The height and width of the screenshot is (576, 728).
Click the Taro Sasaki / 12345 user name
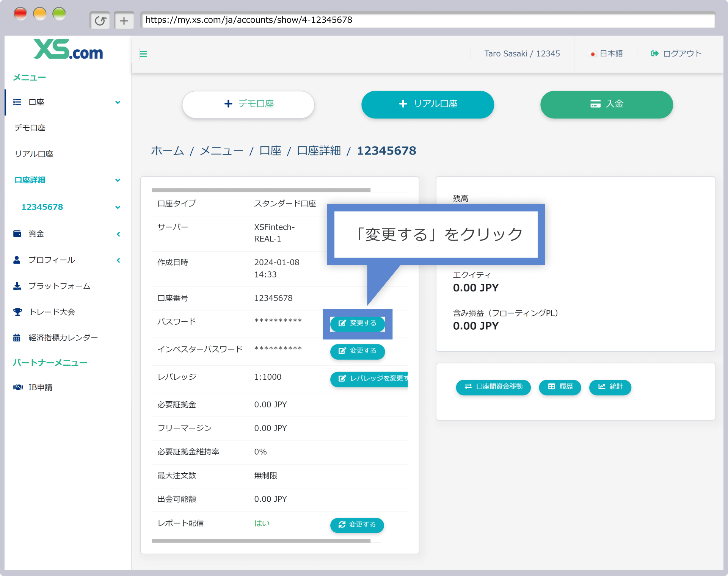(522, 53)
